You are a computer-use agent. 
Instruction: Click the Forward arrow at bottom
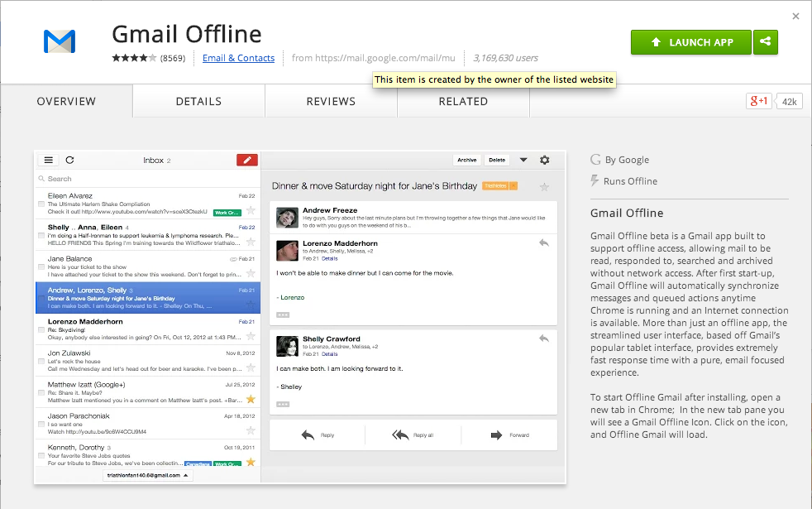[x=496, y=435]
